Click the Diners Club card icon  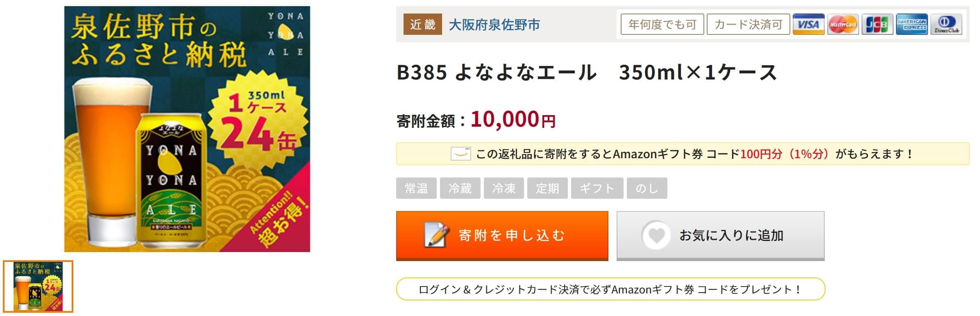click(x=946, y=24)
